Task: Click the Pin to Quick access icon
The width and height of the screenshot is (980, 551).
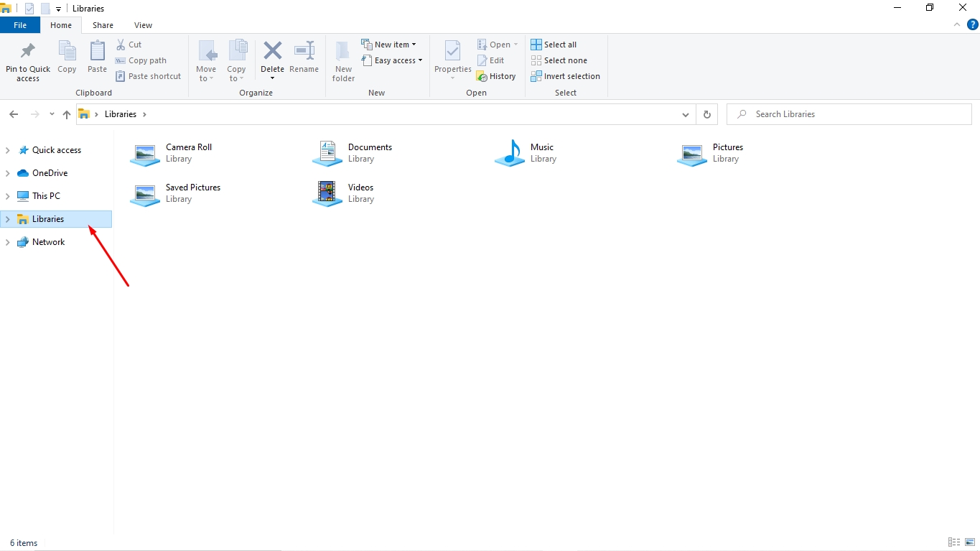Action: pos(28,51)
